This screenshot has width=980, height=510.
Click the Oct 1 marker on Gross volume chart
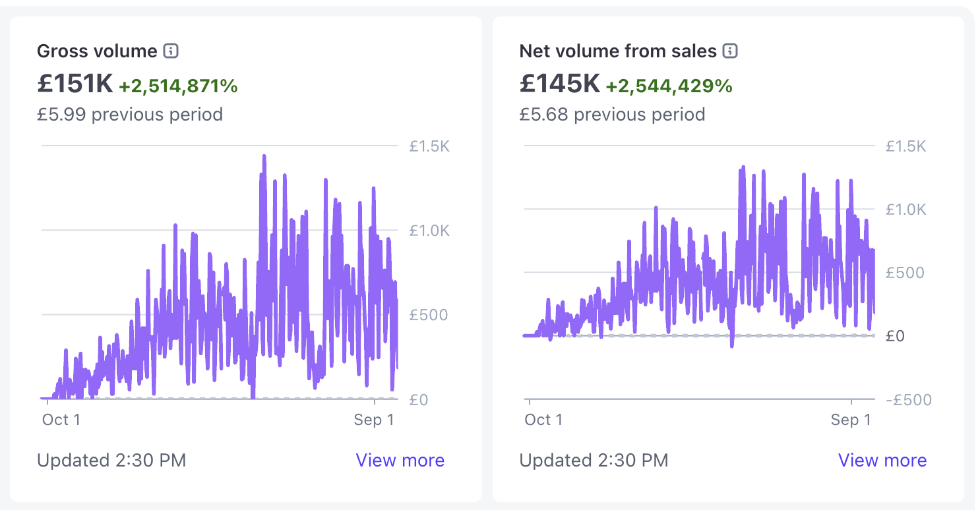coord(61,420)
